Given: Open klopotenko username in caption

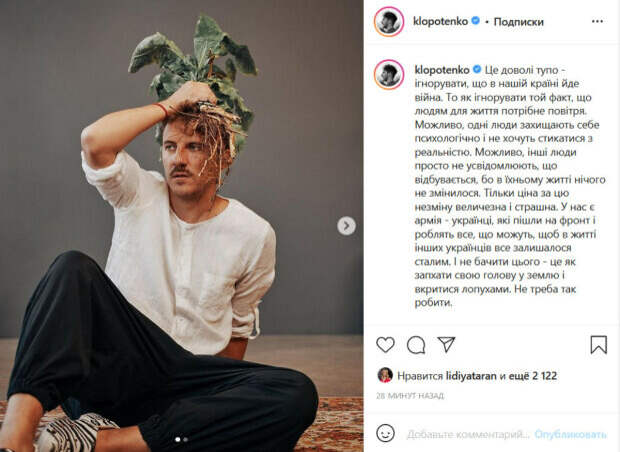Looking at the screenshot, I should (442, 70).
